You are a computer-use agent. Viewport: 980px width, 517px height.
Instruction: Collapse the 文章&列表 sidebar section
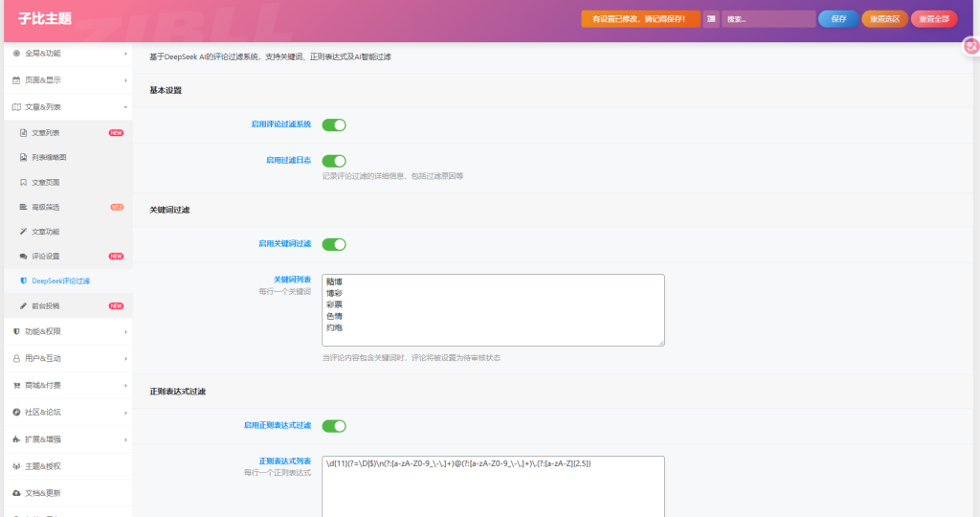[66, 107]
